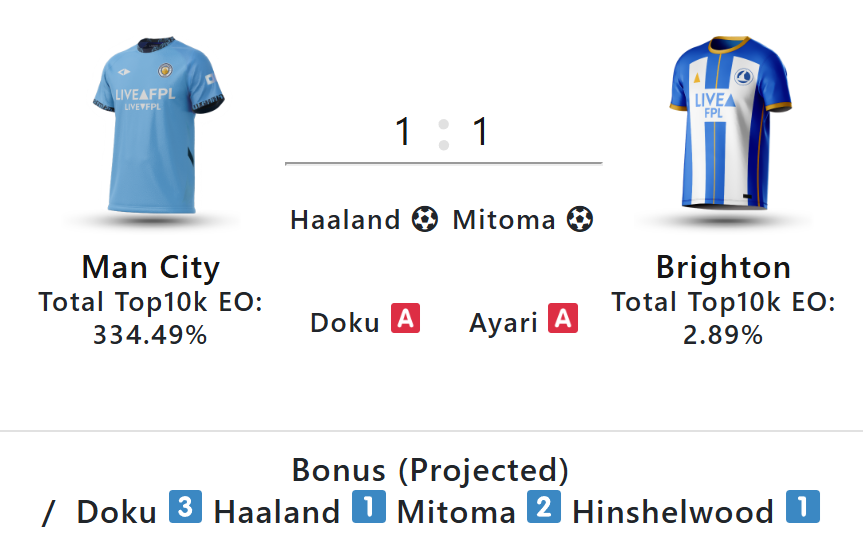863x543 pixels.
Task: Select the Brighton team name
Action: 723,268
